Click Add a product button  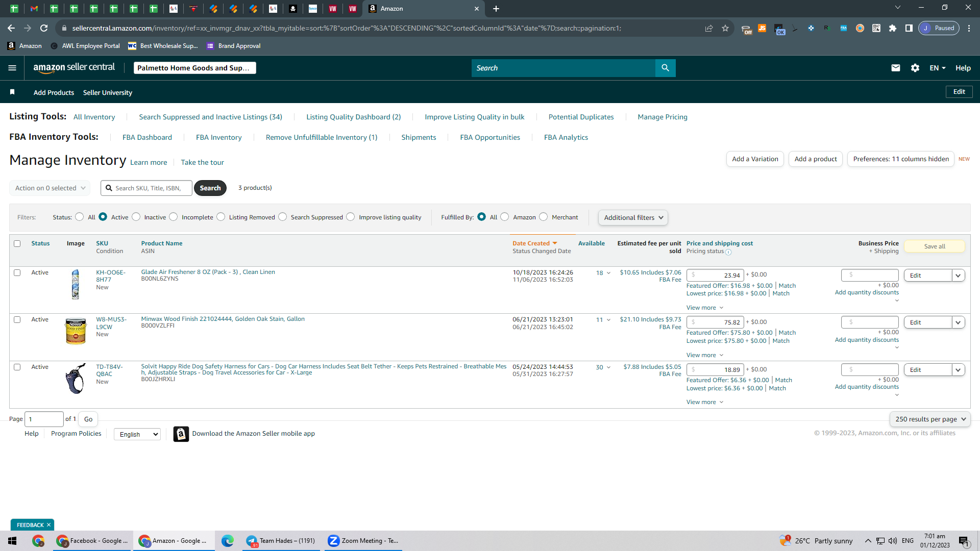click(x=815, y=159)
